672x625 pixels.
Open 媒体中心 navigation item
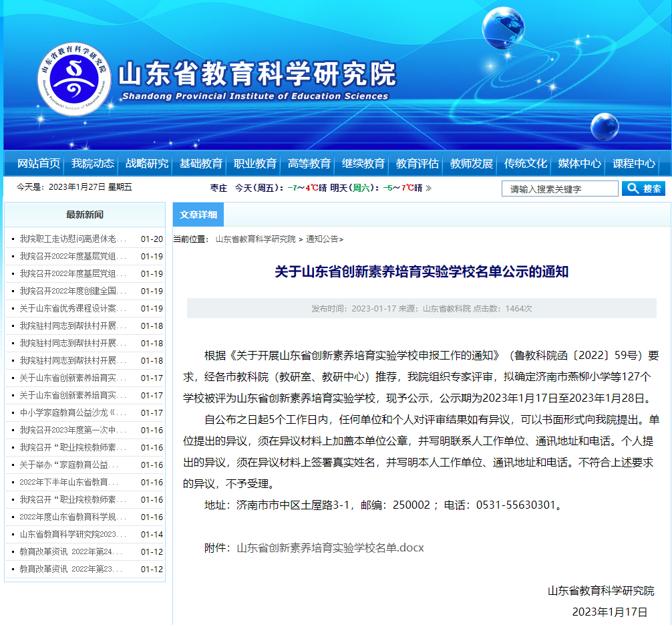coord(579,163)
